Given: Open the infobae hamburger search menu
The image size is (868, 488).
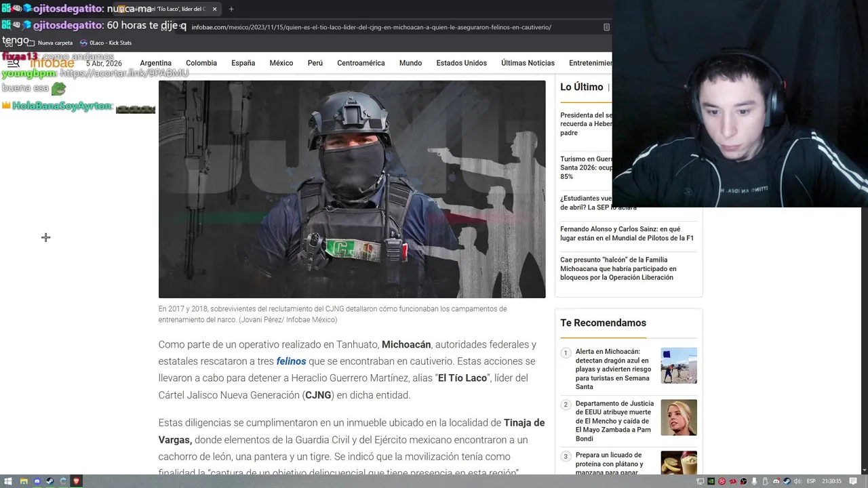Looking at the screenshot, I should pos(13,63).
